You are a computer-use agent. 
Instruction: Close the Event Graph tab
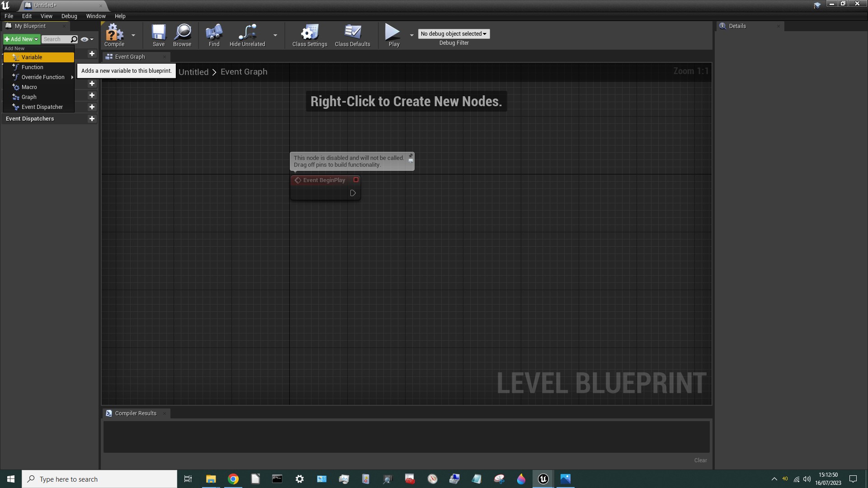click(164, 57)
